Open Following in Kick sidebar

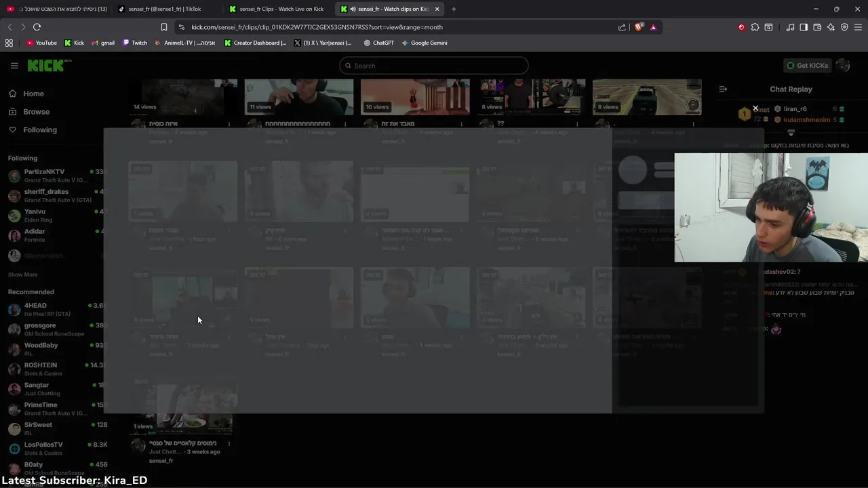pos(33,130)
